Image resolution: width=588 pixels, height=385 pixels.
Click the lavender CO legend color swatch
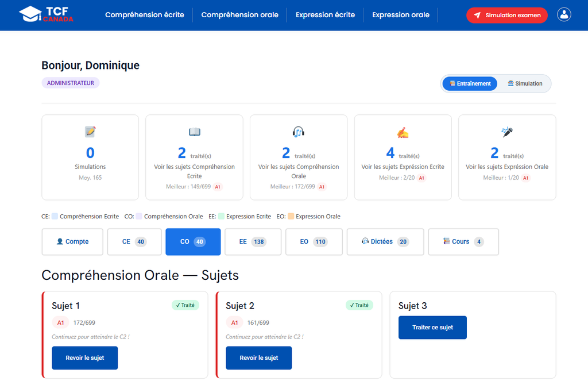139,216
